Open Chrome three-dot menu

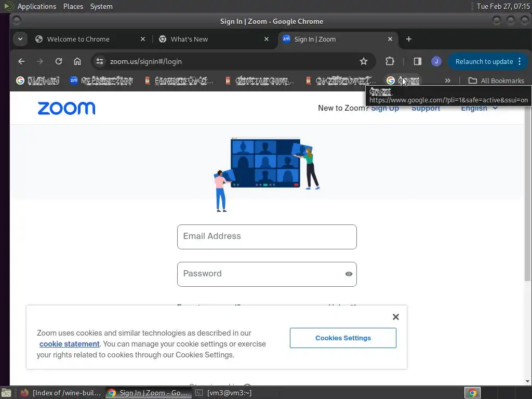[x=520, y=61]
